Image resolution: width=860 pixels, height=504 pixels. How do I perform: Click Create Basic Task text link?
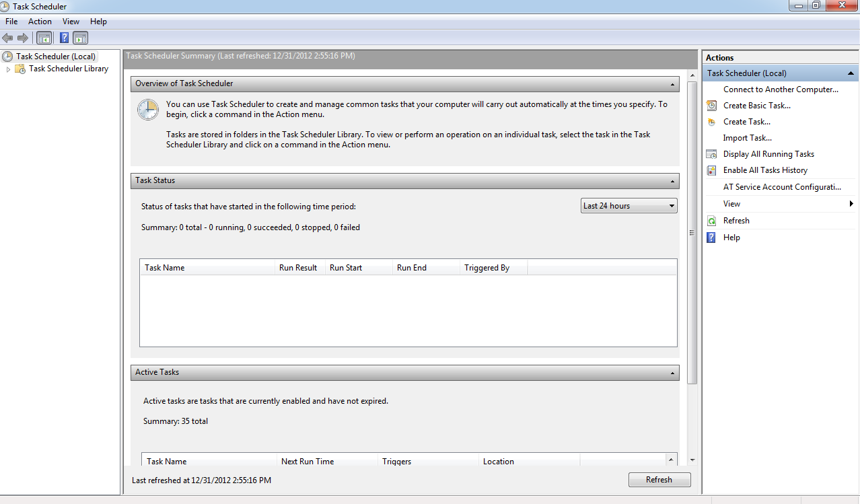(756, 106)
